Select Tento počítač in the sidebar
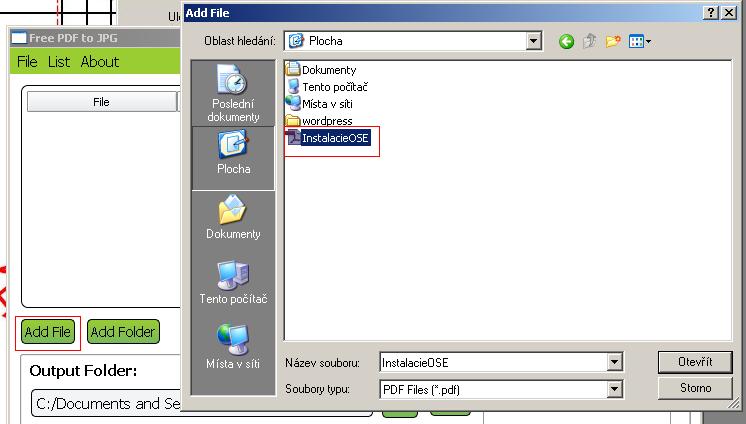The width and height of the screenshot is (746, 424). (x=233, y=283)
